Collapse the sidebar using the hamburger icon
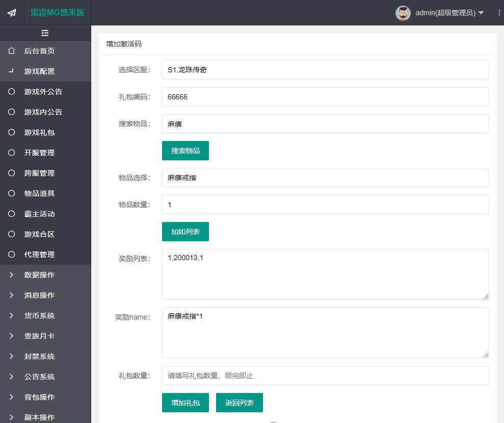 pyautogui.click(x=45, y=33)
